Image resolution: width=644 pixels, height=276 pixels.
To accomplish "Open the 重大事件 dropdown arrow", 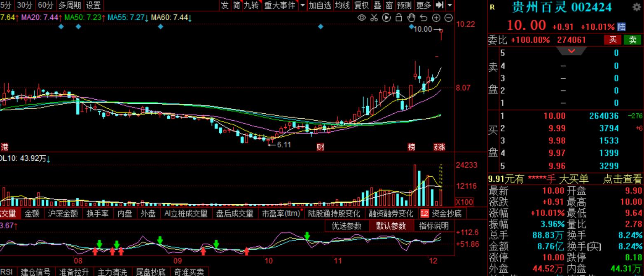I will click(302, 5).
